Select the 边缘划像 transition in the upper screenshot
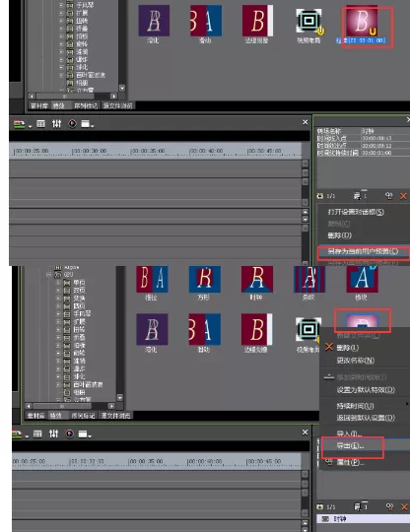The height and width of the screenshot is (532, 410). [257, 21]
